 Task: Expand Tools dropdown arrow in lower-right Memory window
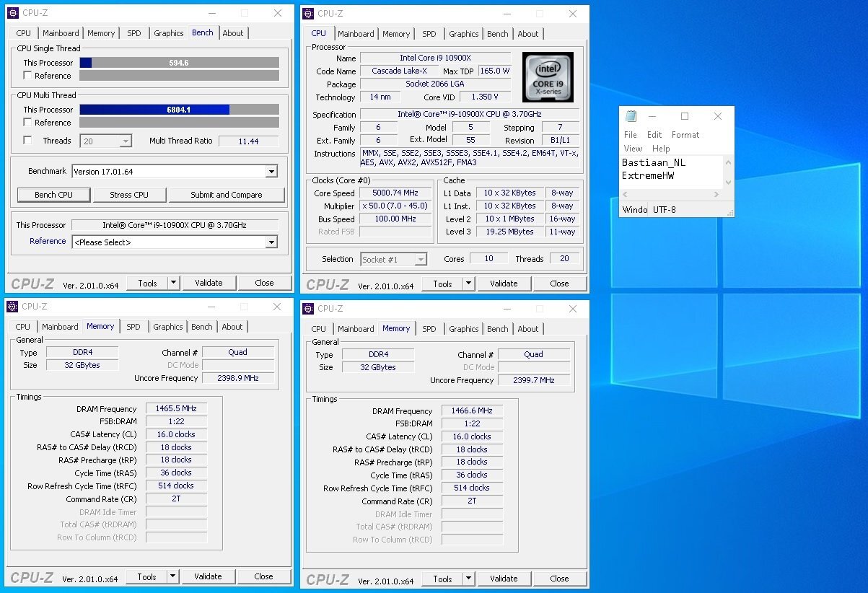click(469, 578)
